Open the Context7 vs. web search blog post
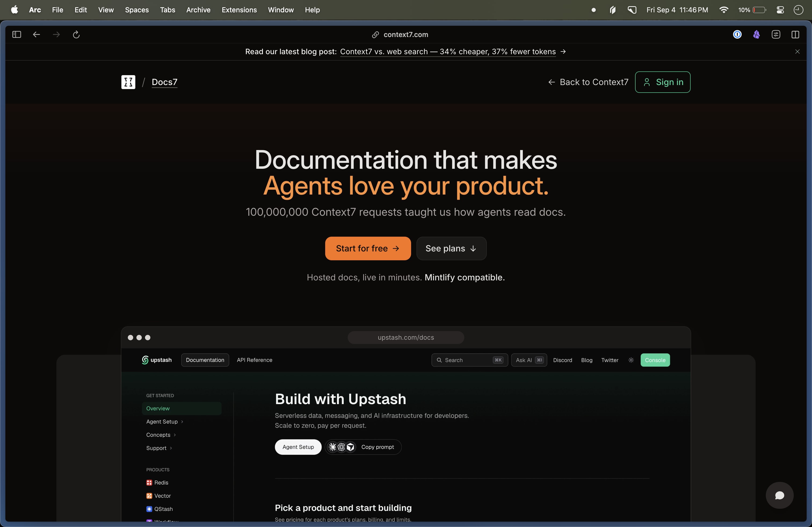This screenshot has width=812, height=527. pyautogui.click(x=448, y=52)
